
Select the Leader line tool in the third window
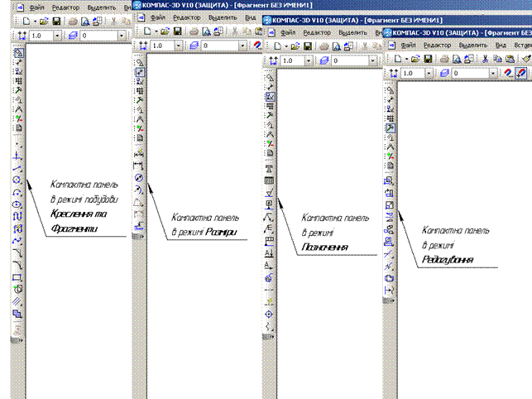point(269,217)
